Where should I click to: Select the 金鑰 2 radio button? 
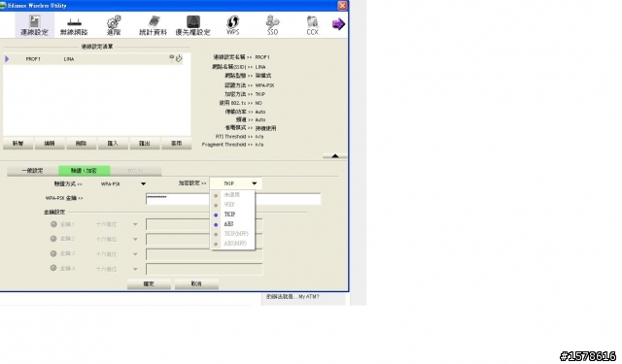[53, 239]
